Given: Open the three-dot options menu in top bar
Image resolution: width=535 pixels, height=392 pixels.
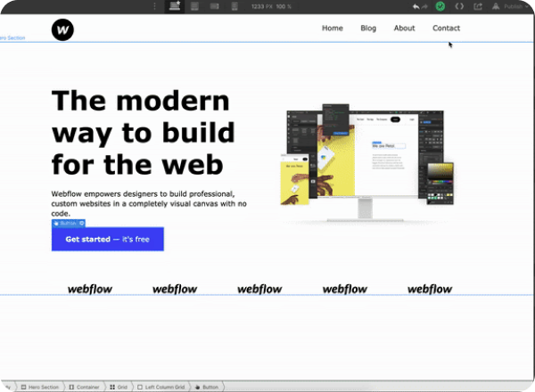Looking at the screenshot, I should [154, 6].
